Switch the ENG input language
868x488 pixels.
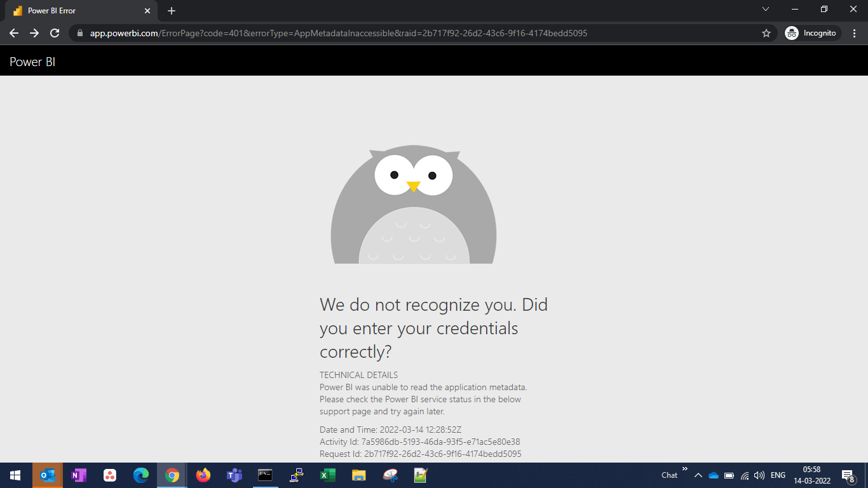tap(778, 475)
